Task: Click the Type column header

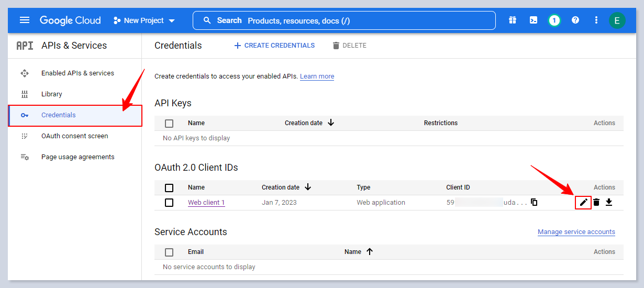Action: pyautogui.click(x=363, y=187)
